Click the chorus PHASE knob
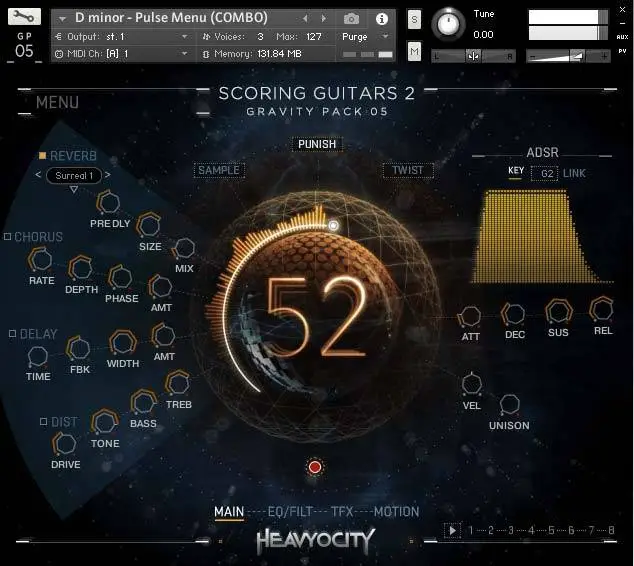The width and height of the screenshot is (634, 566). pyautogui.click(x=120, y=277)
